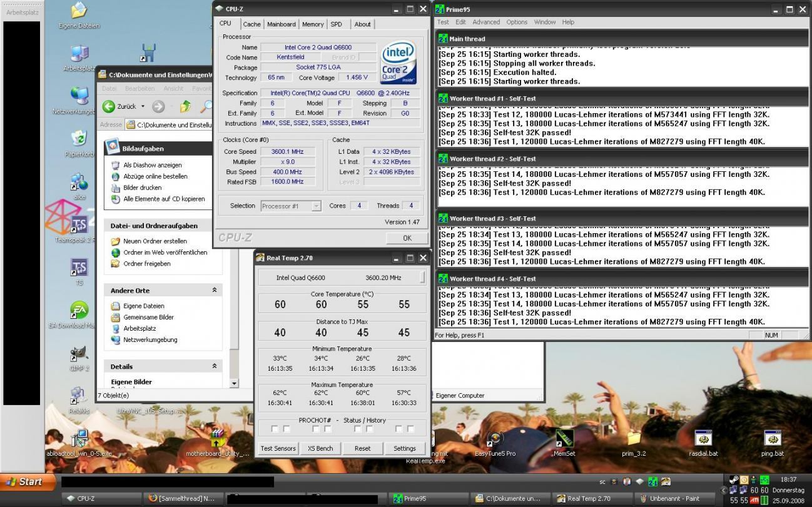This screenshot has width=812, height=507.
Task: Click the Worker thread #3 window icon
Action: point(443,218)
